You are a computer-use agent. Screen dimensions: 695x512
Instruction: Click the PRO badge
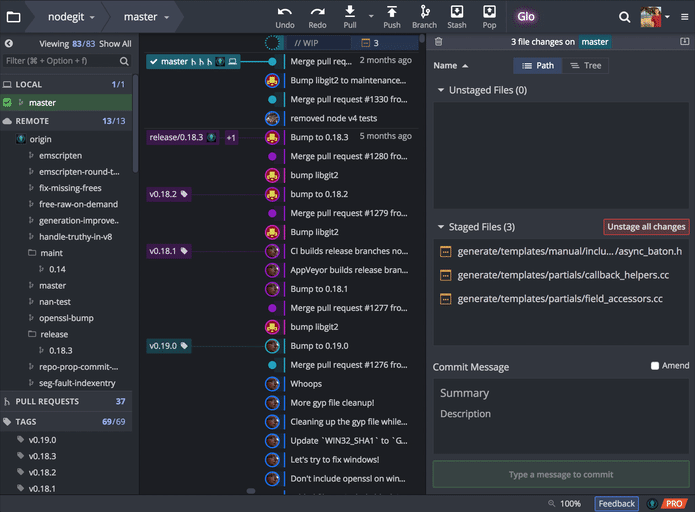[674, 504]
